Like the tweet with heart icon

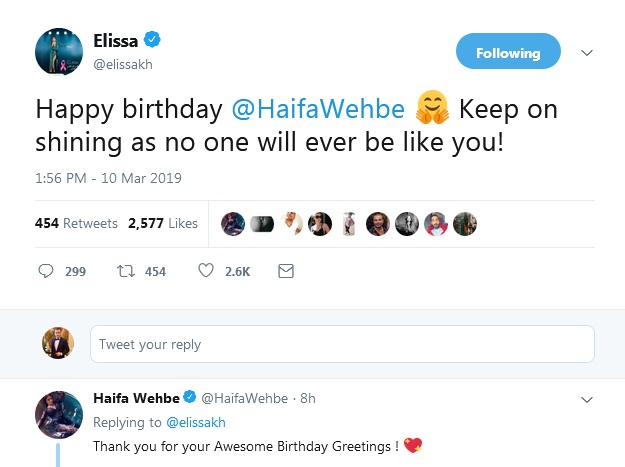(207, 271)
